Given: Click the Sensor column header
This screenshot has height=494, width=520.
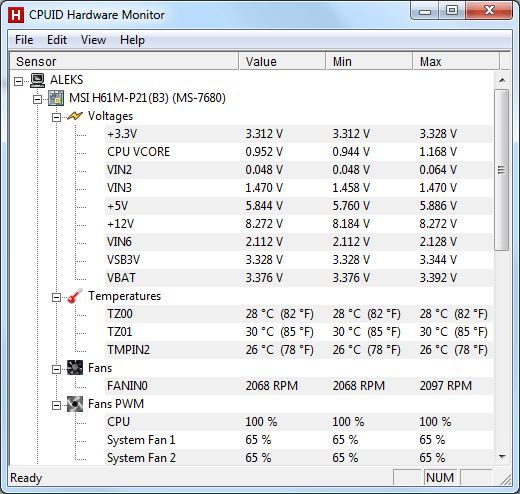Looking at the screenshot, I should [x=124, y=61].
